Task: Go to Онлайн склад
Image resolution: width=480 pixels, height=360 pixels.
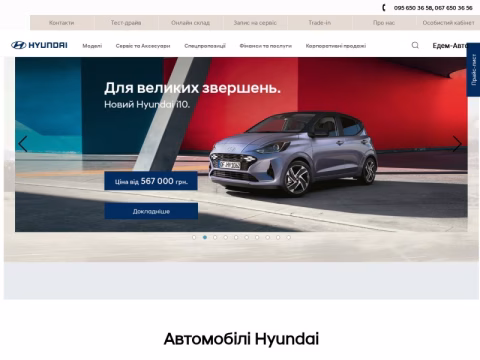Action: [190, 23]
